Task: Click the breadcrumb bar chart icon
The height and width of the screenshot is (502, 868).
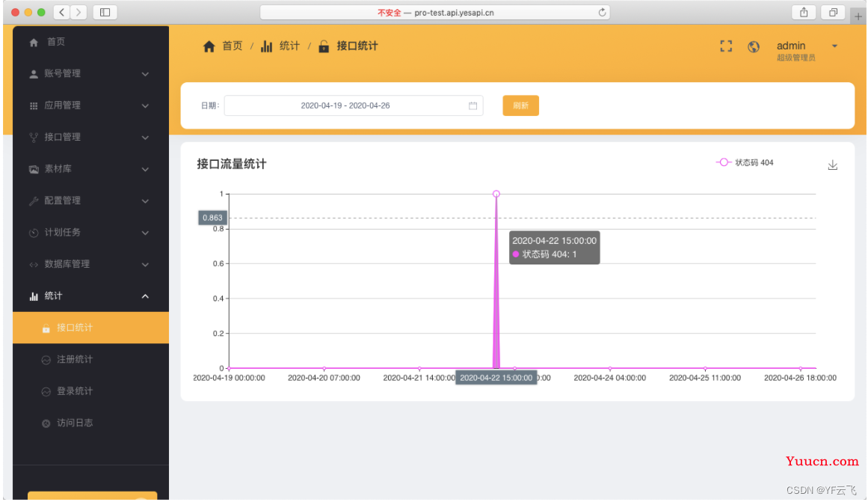Action: tap(267, 46)
